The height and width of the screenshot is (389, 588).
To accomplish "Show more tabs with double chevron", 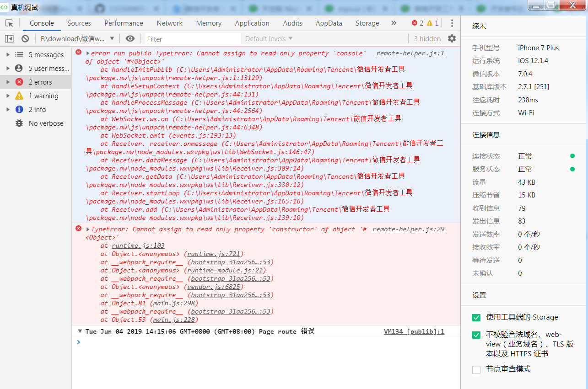I will [x=394, y=23].
